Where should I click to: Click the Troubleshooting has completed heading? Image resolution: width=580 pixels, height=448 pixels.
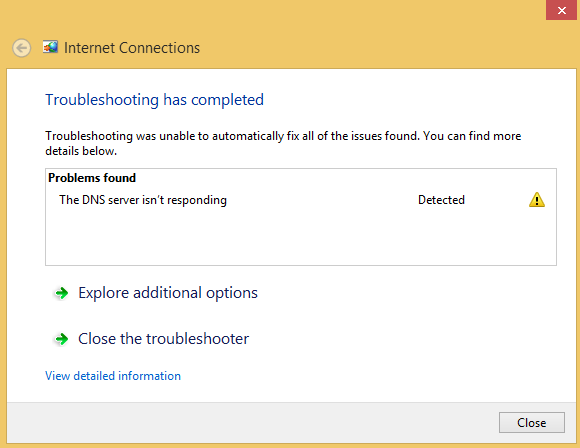(154, 100)
